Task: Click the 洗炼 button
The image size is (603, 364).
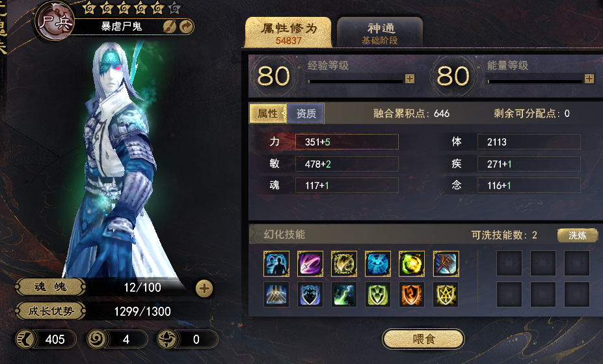Action: coord(577,235)
